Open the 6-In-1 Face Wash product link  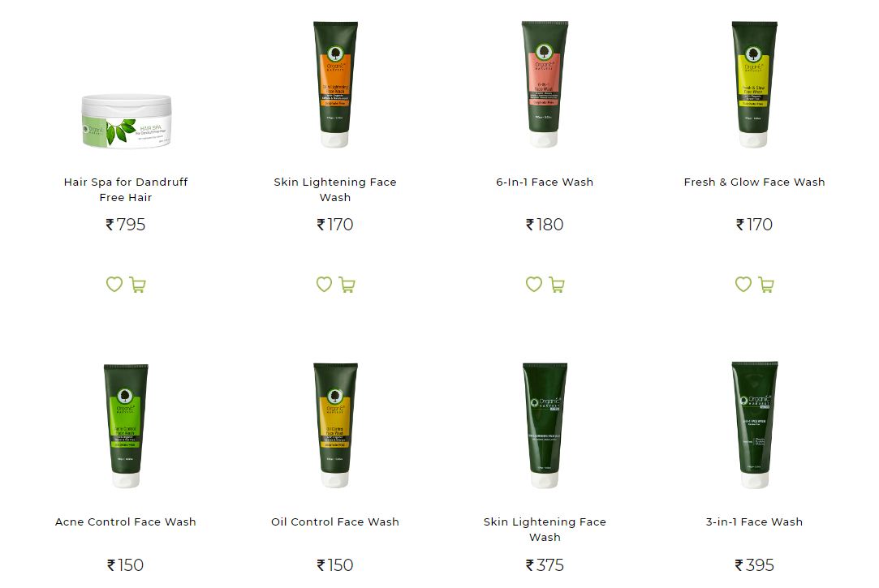(545, 182)
